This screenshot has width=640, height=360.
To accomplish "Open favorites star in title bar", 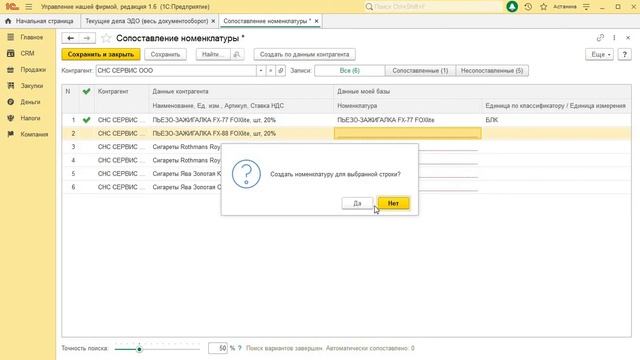I will (544, 7).
